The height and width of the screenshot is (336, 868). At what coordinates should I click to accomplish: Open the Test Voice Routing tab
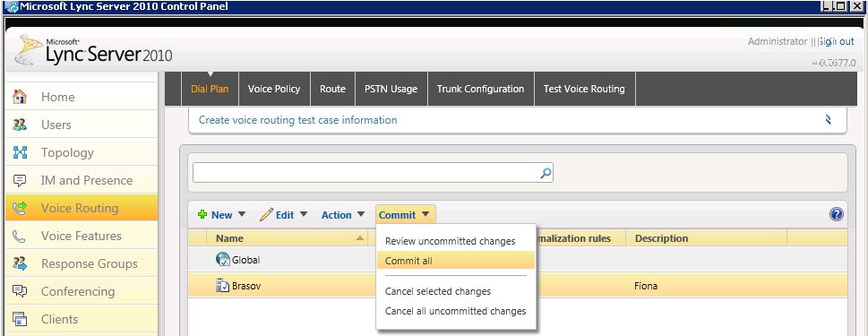(x=584, y=89)
